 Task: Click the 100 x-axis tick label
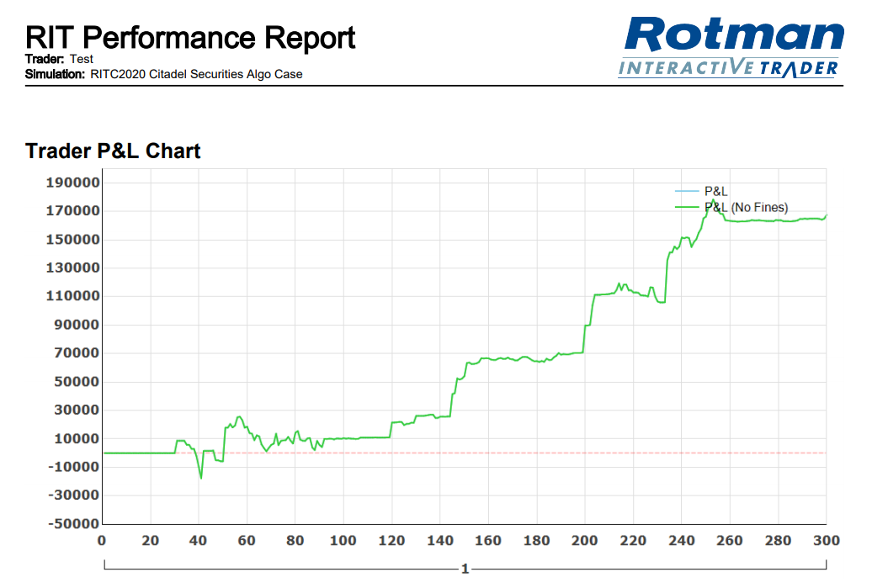click(x=343, y=541)
